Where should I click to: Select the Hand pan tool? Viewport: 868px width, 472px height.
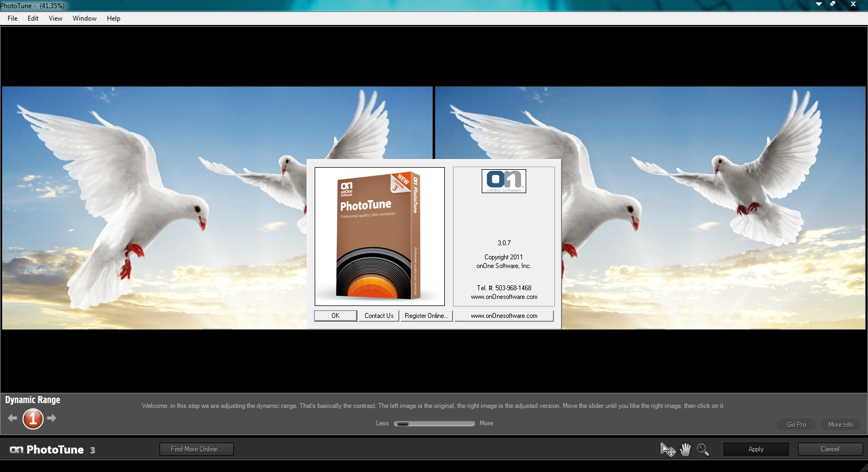click(x=686, y=449)
